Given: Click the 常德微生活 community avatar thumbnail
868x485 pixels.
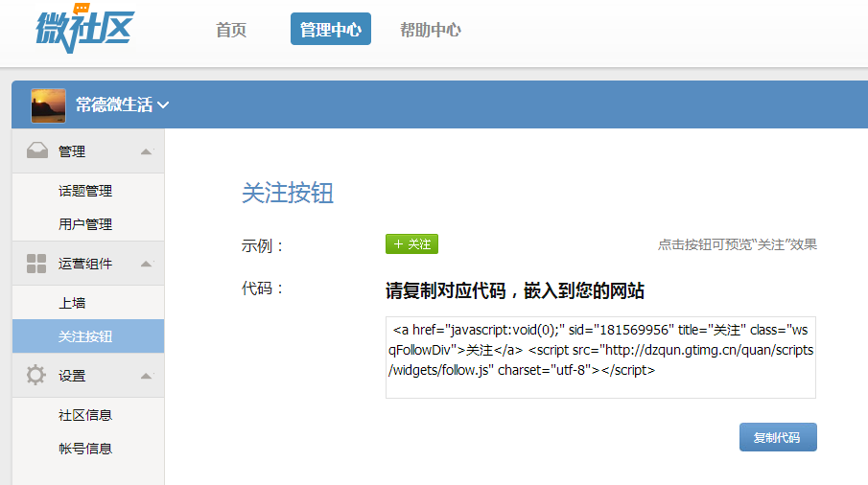Looking at the screenshot, I should [48, 105].
